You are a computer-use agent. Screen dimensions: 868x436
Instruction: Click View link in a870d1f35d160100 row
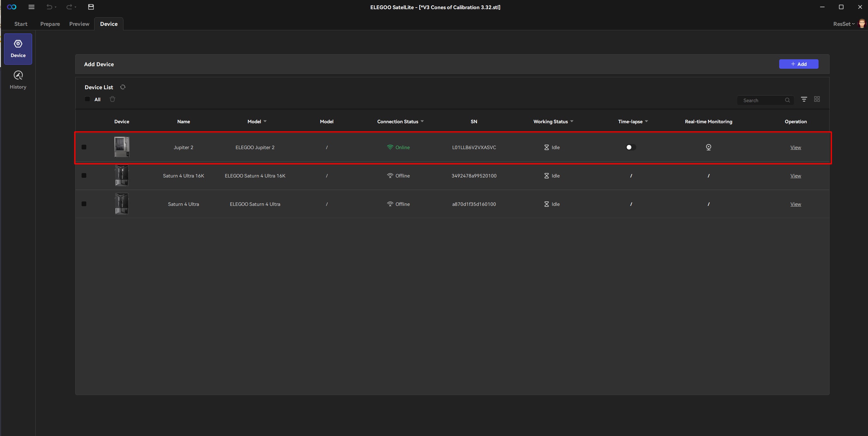[796, 204]
